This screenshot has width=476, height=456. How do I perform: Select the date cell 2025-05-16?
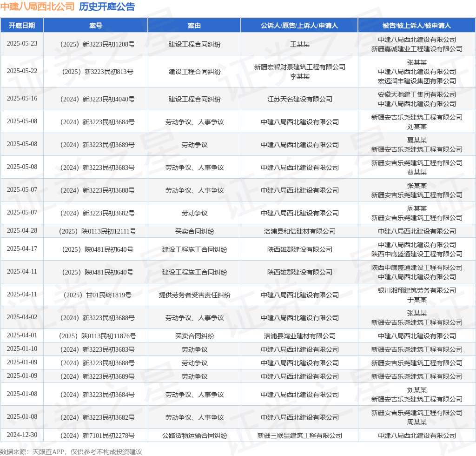[22, 99]
